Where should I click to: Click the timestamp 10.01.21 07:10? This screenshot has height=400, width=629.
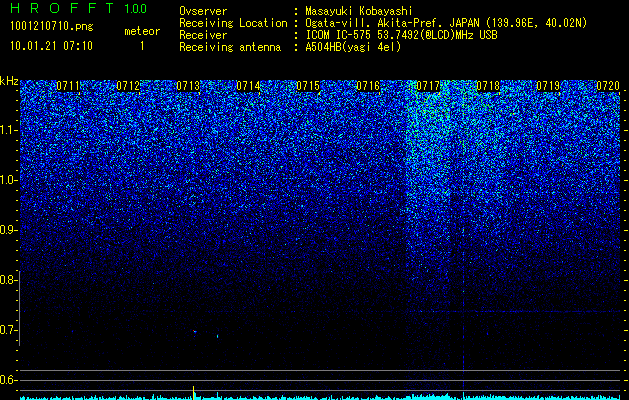pos(51,46)
